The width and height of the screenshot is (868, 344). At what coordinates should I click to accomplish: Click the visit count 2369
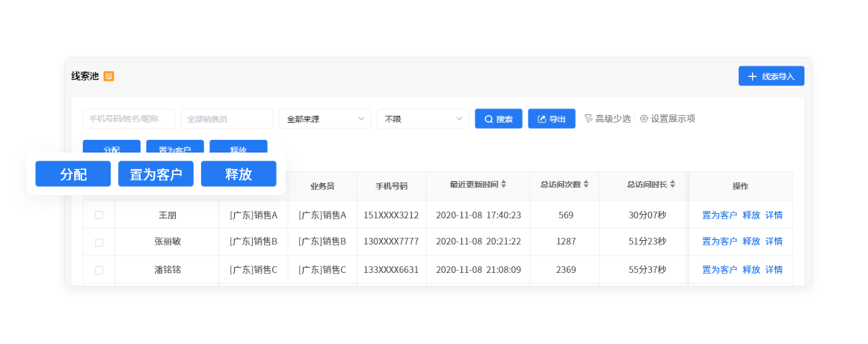(566, 270)
